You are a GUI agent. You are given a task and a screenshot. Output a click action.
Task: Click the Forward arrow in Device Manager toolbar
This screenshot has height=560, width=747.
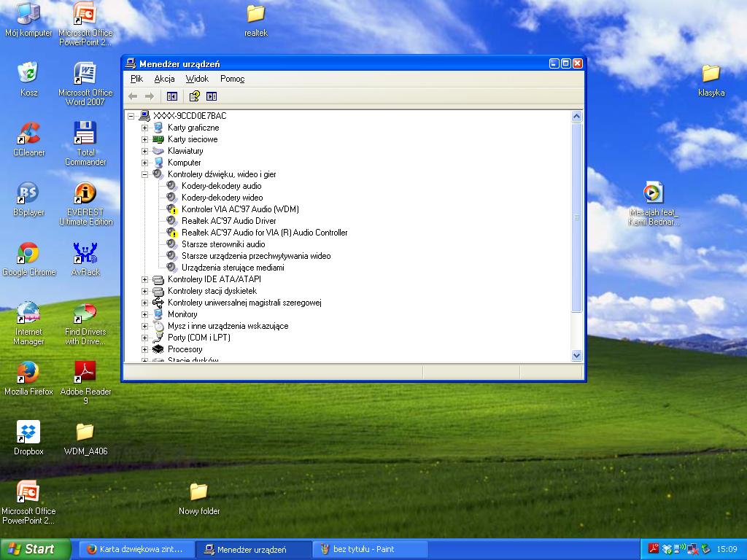(x=150, y=96)
